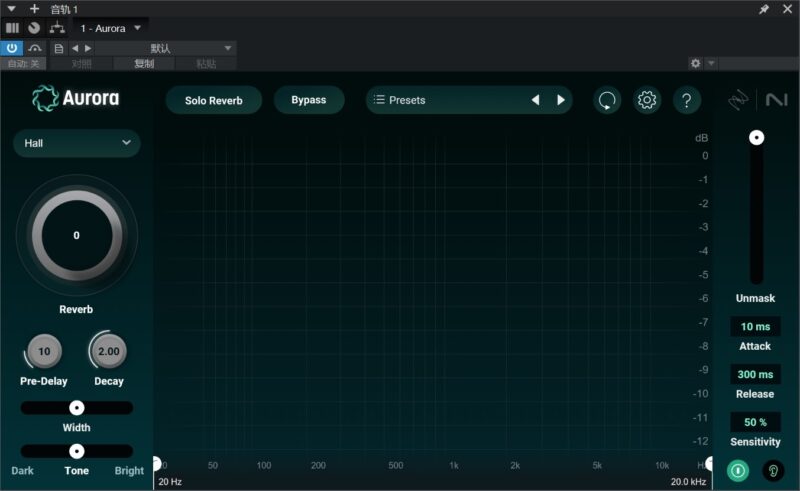Viewport: 800px width, 491px height.
Task: Open the preset file page icon
Action: click(x=59, y=48)
